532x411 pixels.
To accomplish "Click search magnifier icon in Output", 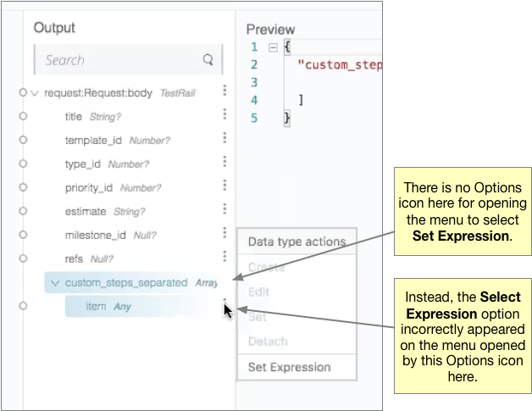I will point(208,60).
